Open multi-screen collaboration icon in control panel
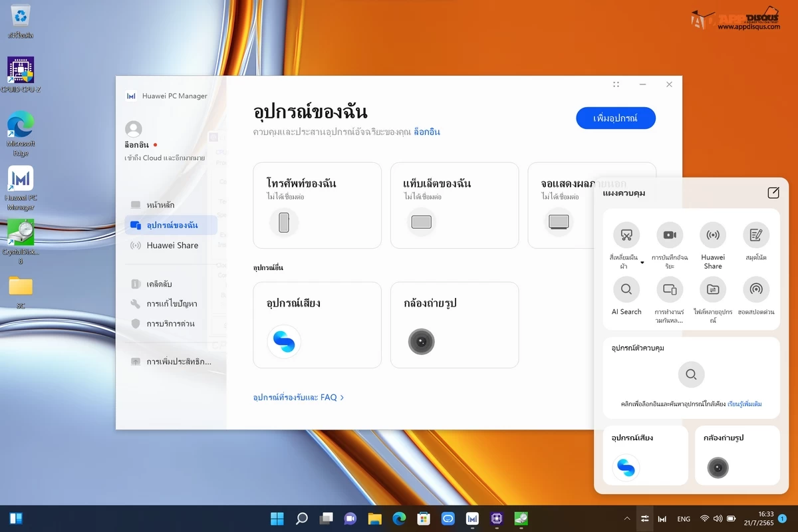This screenshot has width=798, height=532. (x=670, y=289)
